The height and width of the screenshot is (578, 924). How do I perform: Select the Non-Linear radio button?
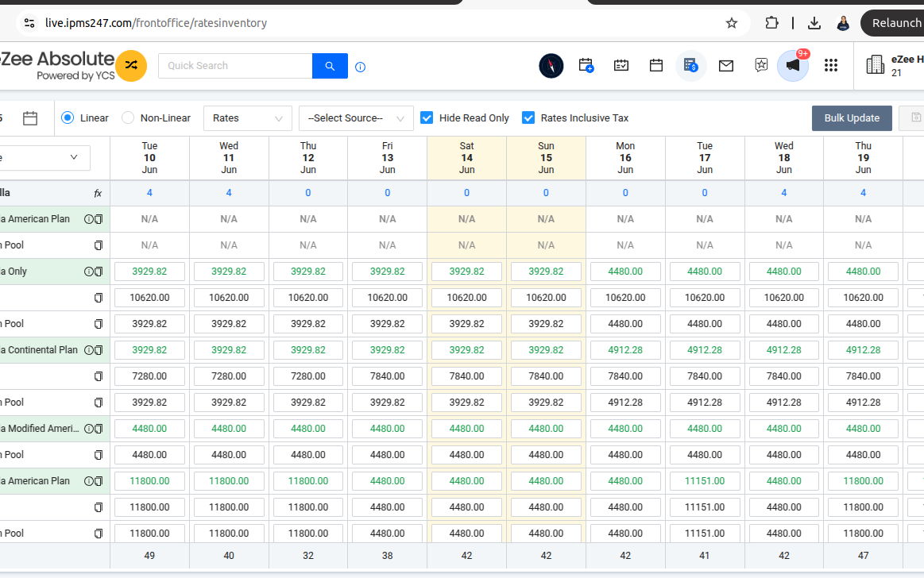point(128,118)
